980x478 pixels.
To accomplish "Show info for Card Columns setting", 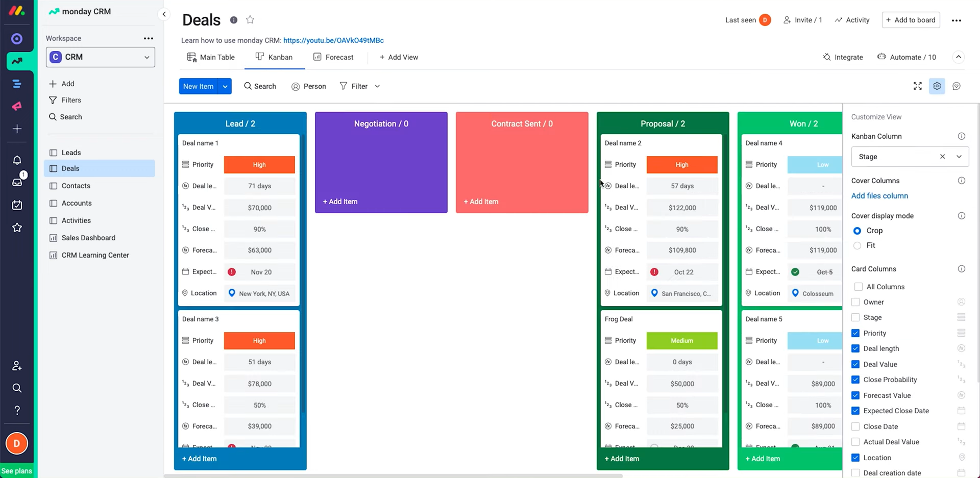I will pos(962,269).
